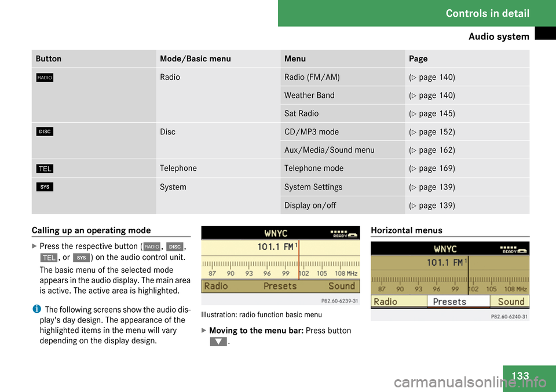The height and width of the screenshot is (392, 556).
Task: Select Sound in horizontal menus illustration
Action: pyautogui.click(x=510, y=301)
